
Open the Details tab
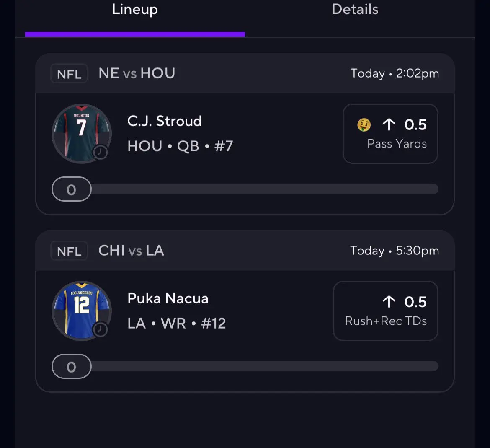click(x=355, y=10)
